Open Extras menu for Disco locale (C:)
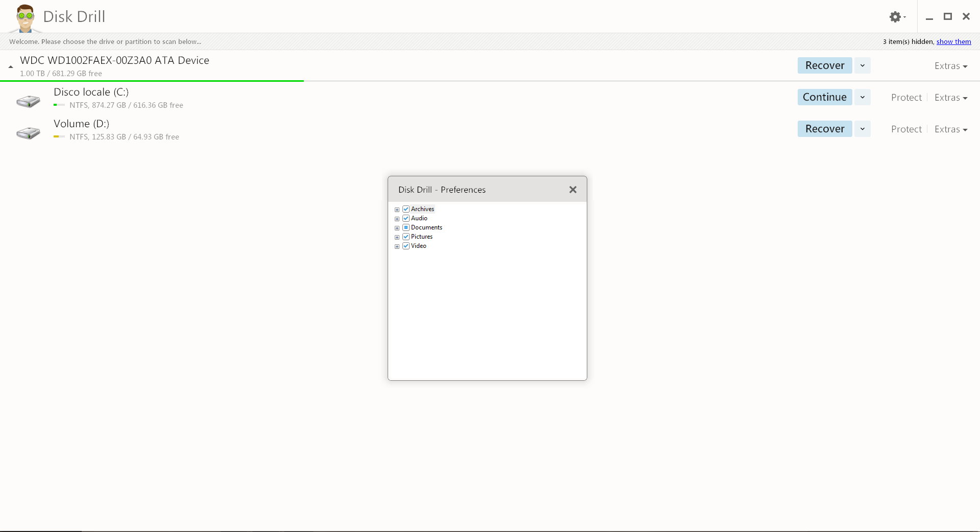This screenshot has height=532, width=980. [x=950, y=98]
